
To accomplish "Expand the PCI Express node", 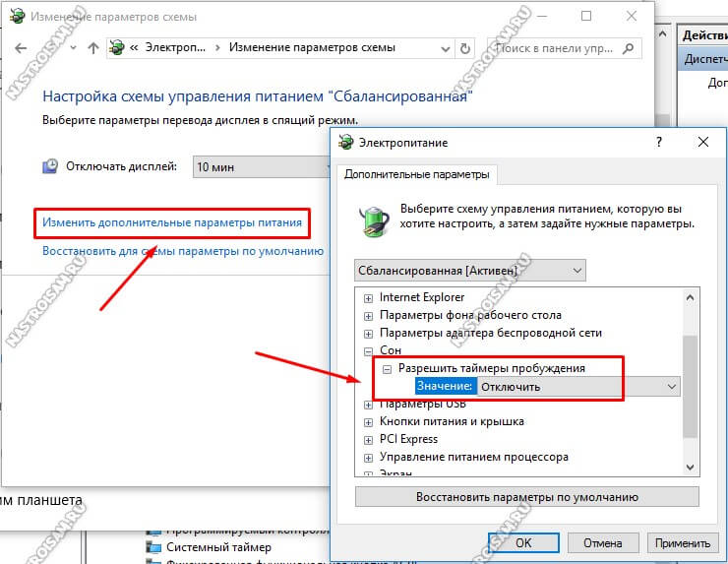I will (368, 440).
